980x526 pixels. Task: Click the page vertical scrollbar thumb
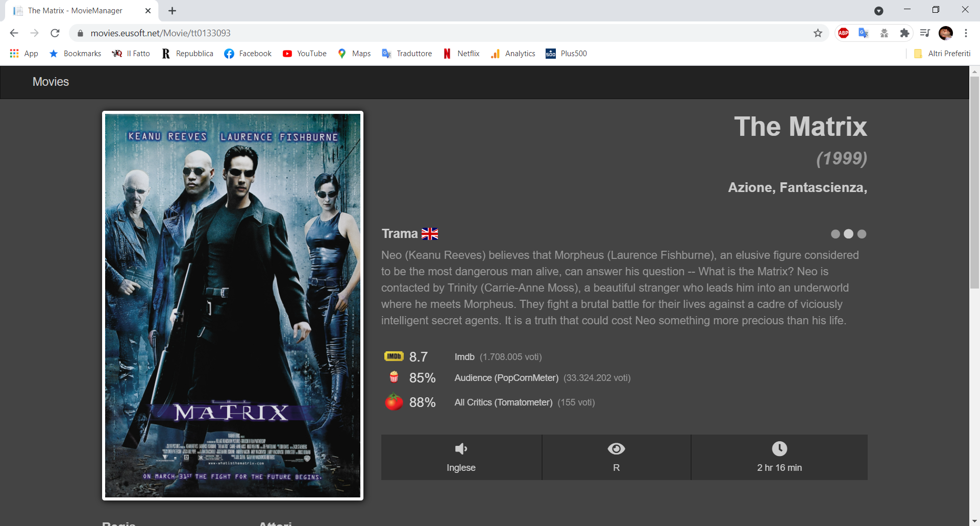(x=974, y=183)
